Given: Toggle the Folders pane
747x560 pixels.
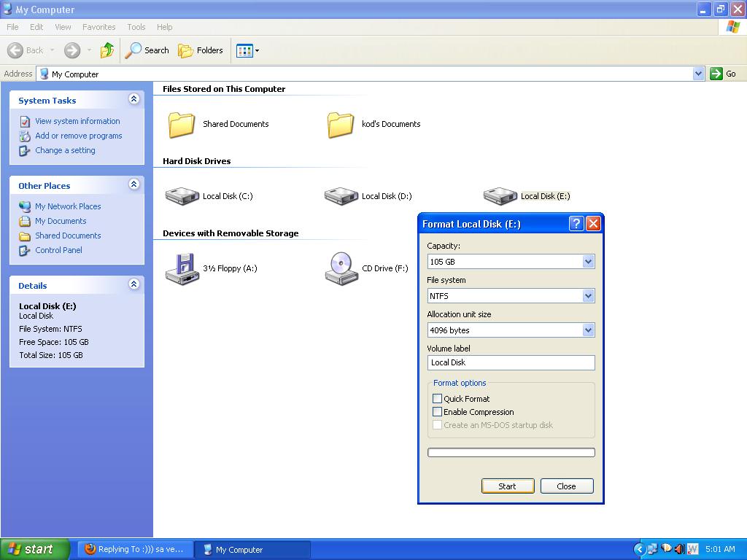Looking at the screenshot, I should (201, 50).
